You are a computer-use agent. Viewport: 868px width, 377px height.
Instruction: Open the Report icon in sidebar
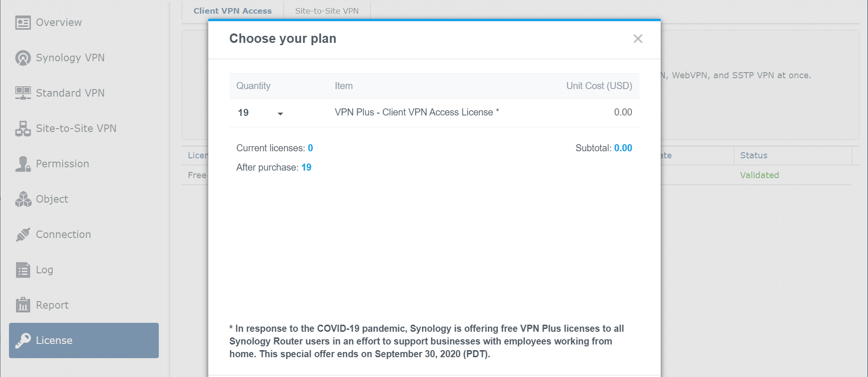(x=23, y=305)
